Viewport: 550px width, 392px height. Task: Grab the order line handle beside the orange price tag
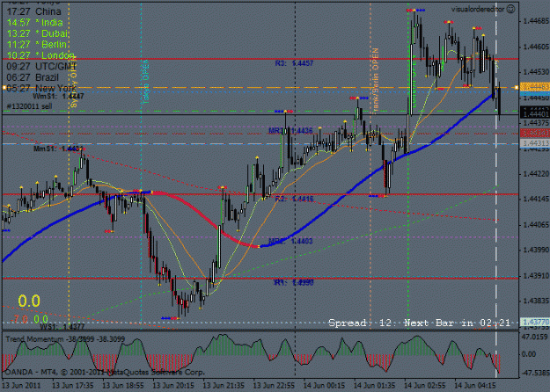(x=517, y=87)
